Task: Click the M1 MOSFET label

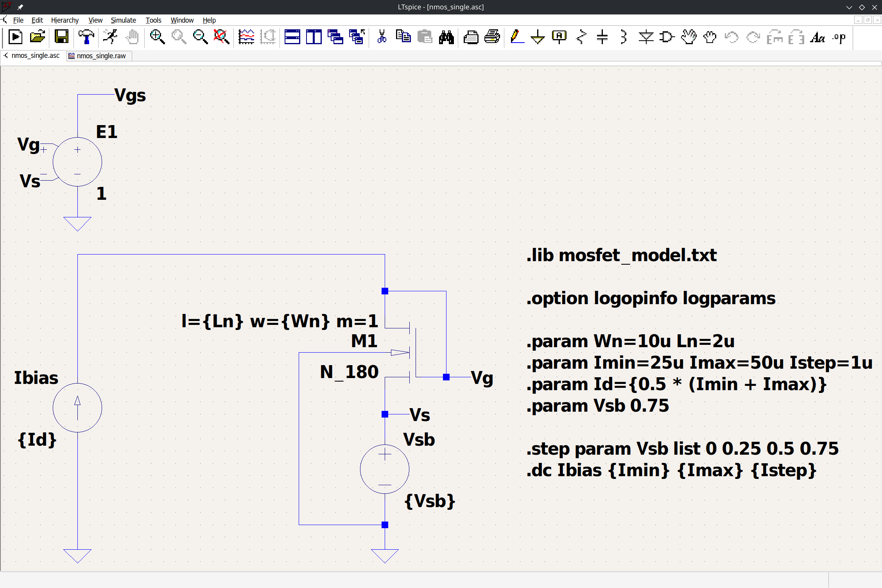Action: (x=364, y=341)
